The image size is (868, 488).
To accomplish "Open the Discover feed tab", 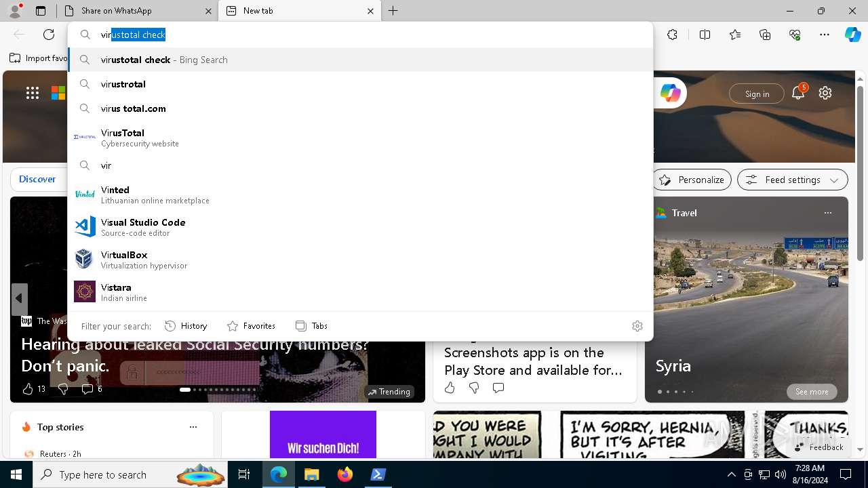I will (37, 179).
